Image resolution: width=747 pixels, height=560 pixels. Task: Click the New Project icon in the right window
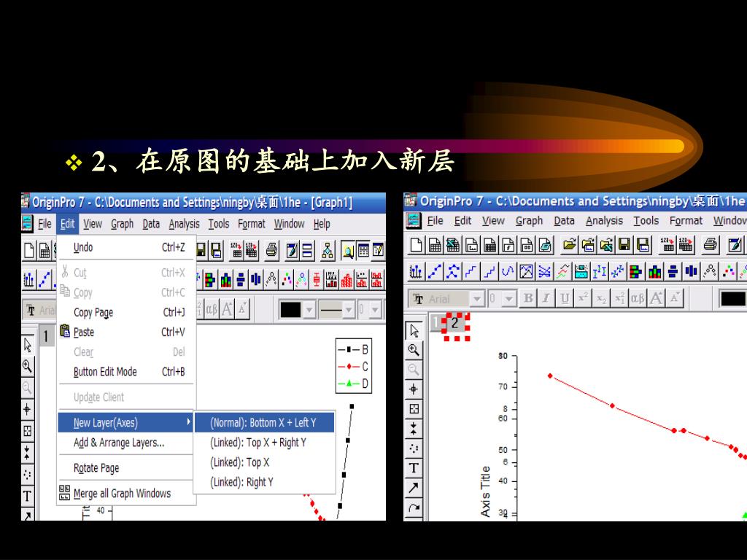(x=416, y=245)
